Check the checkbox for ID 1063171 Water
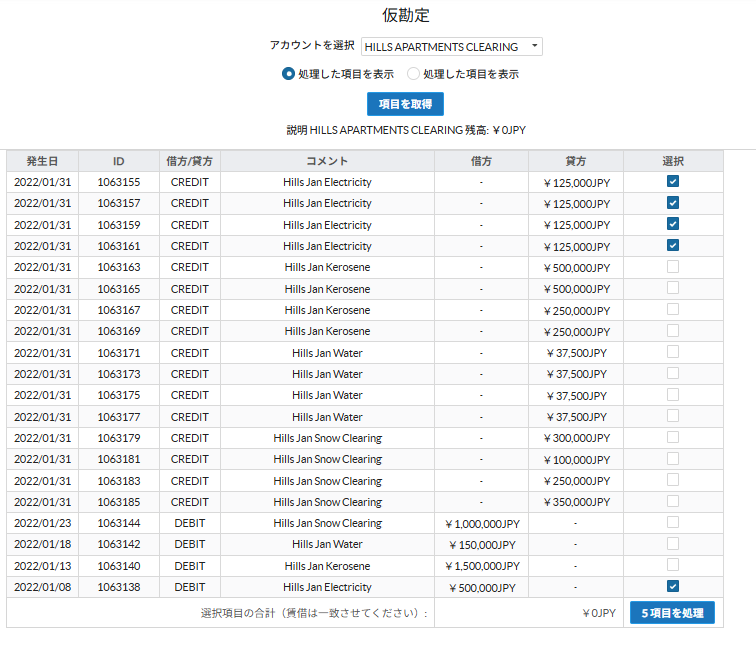This screenshot has height=645, width=756. pyautogui.click(x=673, y=352)
